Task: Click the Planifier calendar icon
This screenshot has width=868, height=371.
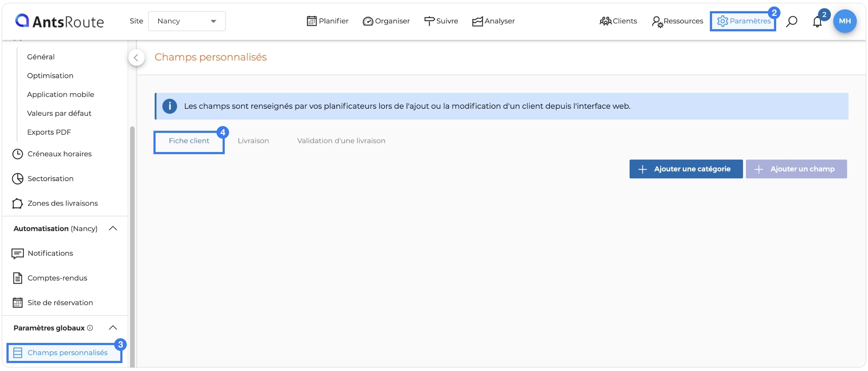Action: point(312,21)
